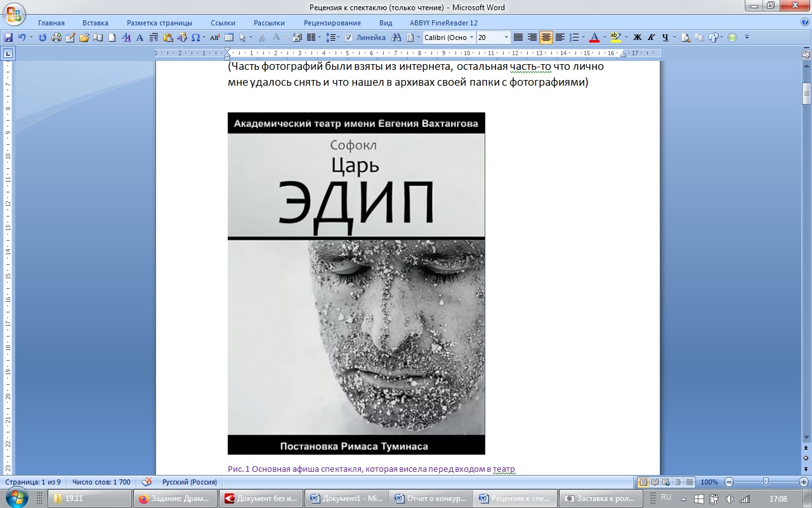812x508 pixels.
Task: Zoom out with the minus button
Action: tap(729, 482)
